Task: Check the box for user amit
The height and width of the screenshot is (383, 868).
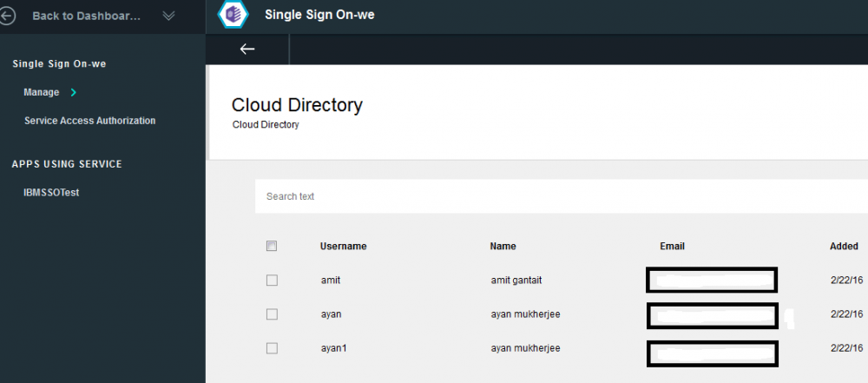Action: (272, 281)
